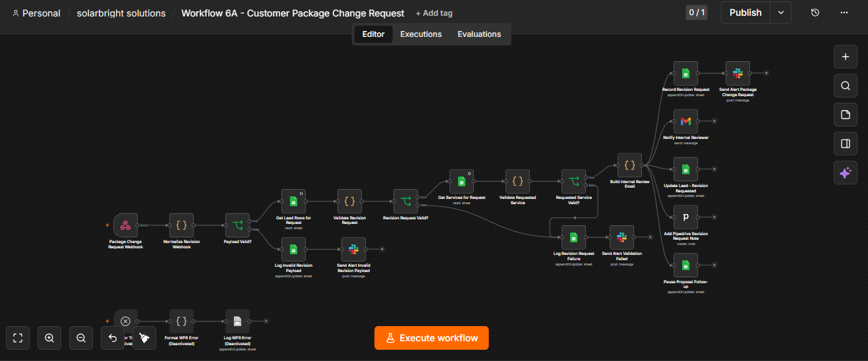
Task: Open the Requested Service Valid? IF node
Action: (x=573, y=181)
